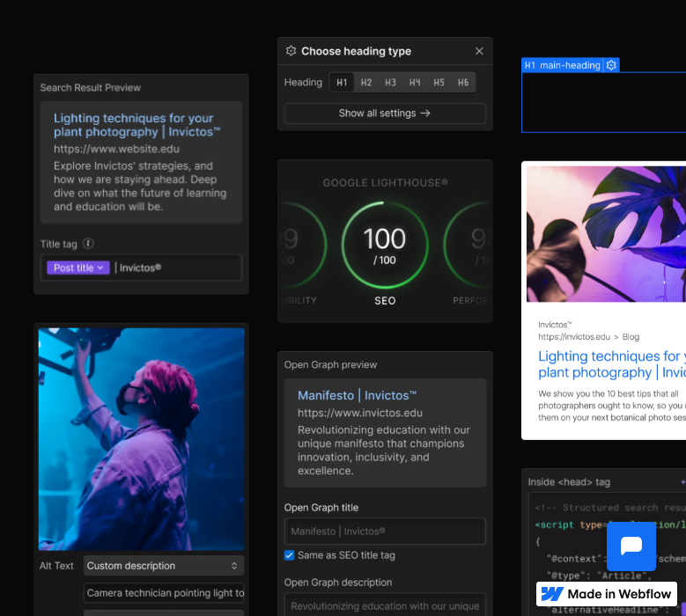Toggle Same as SEO title tag checkbox
The image size is (686, 616).
point(289,555)
